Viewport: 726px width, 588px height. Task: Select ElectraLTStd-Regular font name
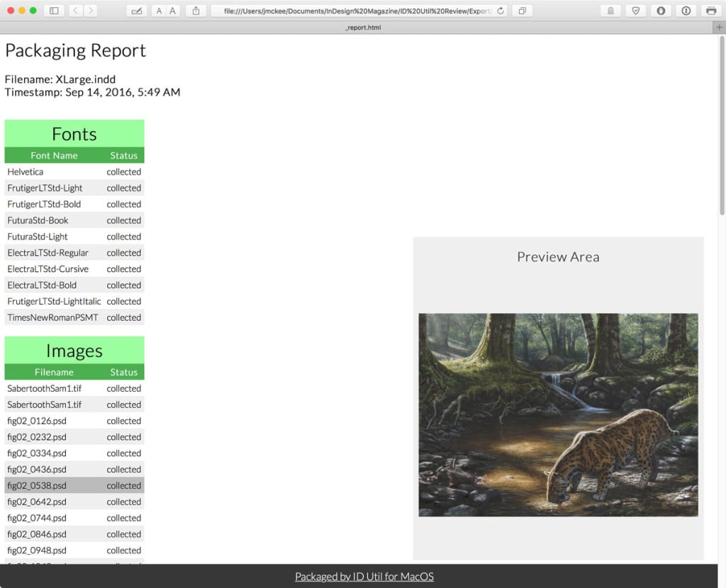(x=48, y=253)
